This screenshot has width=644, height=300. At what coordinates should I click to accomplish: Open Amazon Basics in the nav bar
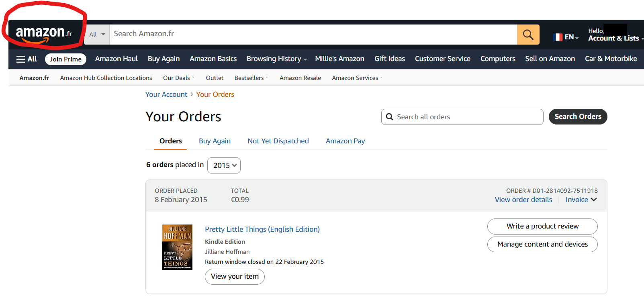coord(213,59)
